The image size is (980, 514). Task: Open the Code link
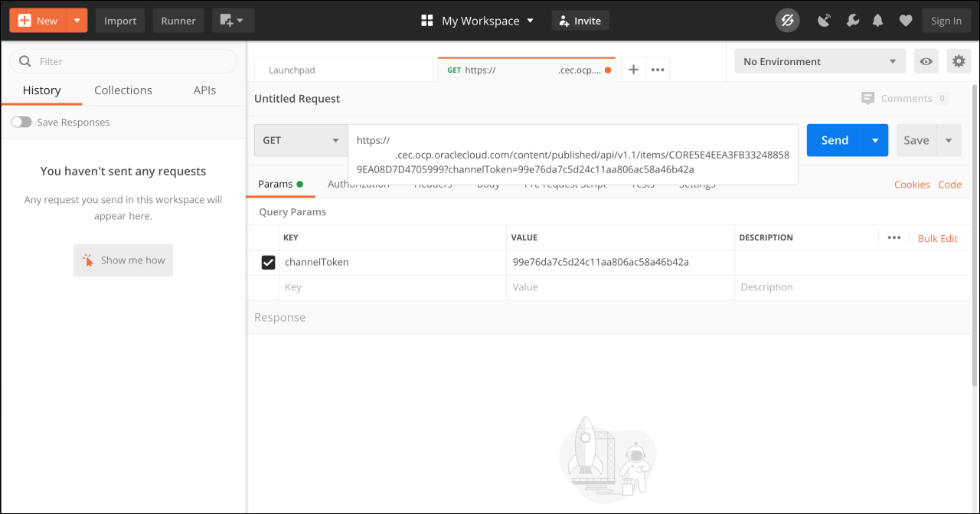(x=950, y=185)
